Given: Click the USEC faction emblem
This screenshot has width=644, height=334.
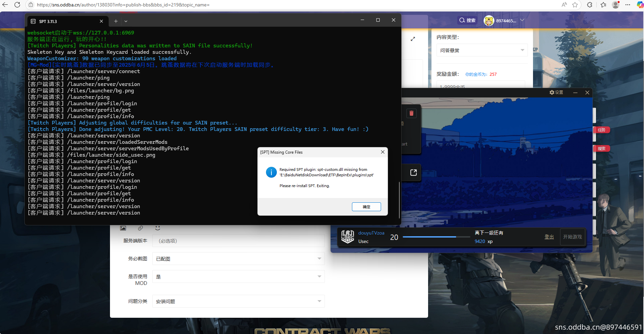Looking at the screenshot, I should (x=348, y=237).
